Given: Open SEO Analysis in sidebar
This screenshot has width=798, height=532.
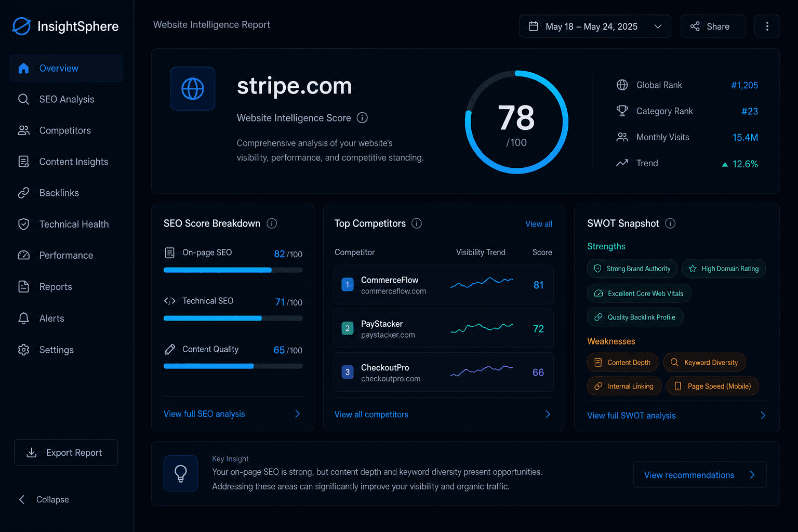Looking at the screenshot, I should (66, 99).
